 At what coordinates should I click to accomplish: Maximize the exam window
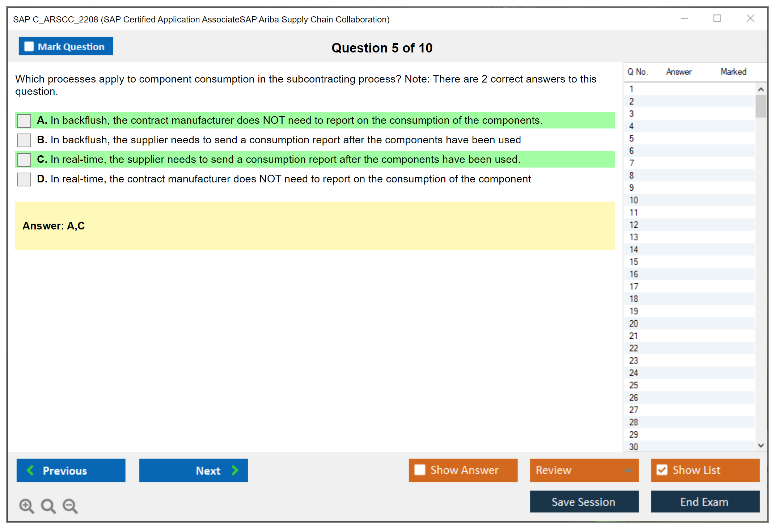717,18
